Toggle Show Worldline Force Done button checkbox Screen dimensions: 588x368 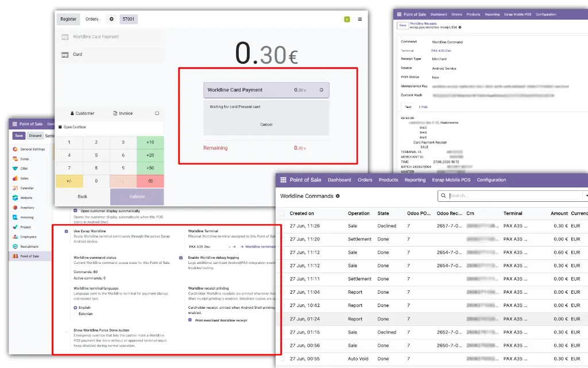pos(67,331)
